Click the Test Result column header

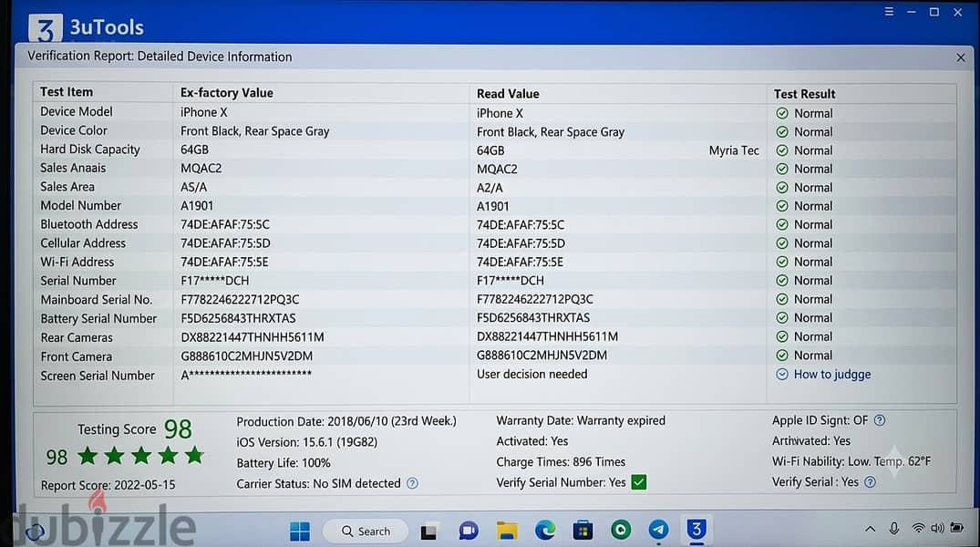pyautogui.click(x=804, y=94)
